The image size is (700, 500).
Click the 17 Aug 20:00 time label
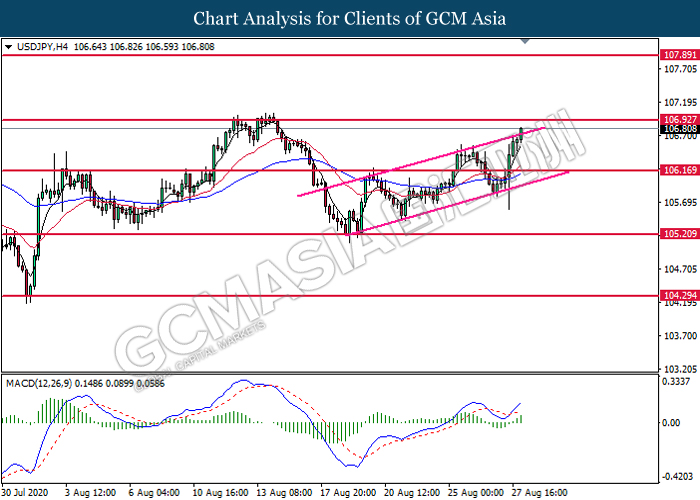click(x=348, y=493)
